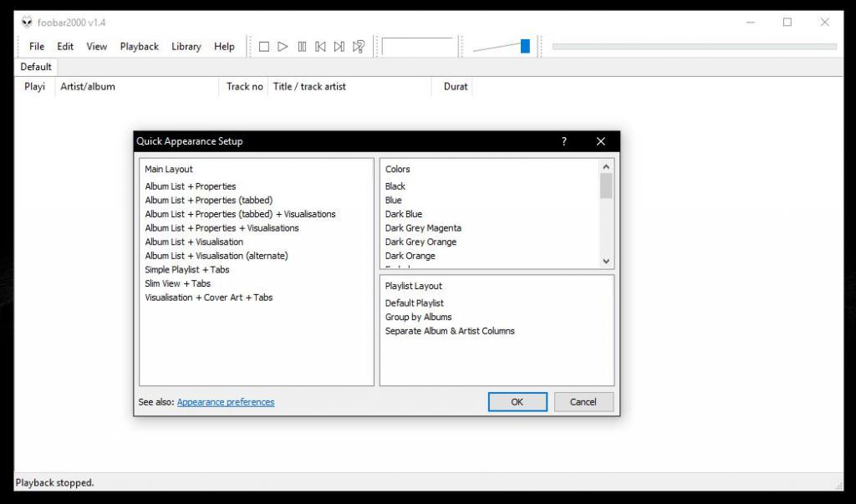Switch to the Default playlist tab
This screenshot has width=856, height=504.
click(x=36, y=67)
